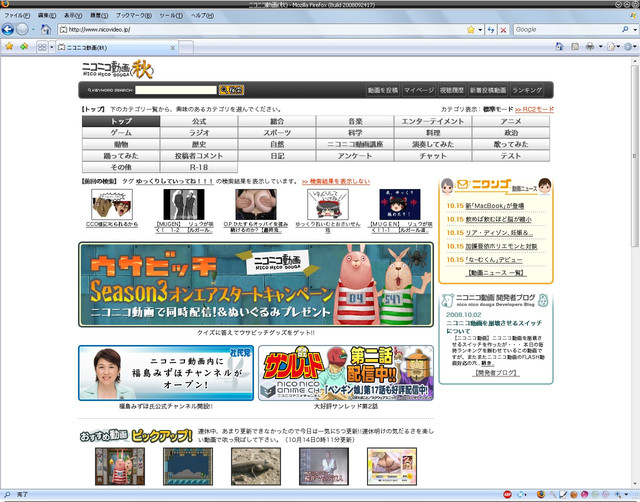640x502 pixels.
Task: Click the printer icon on the command bar
Action: [x=590, y=47]
